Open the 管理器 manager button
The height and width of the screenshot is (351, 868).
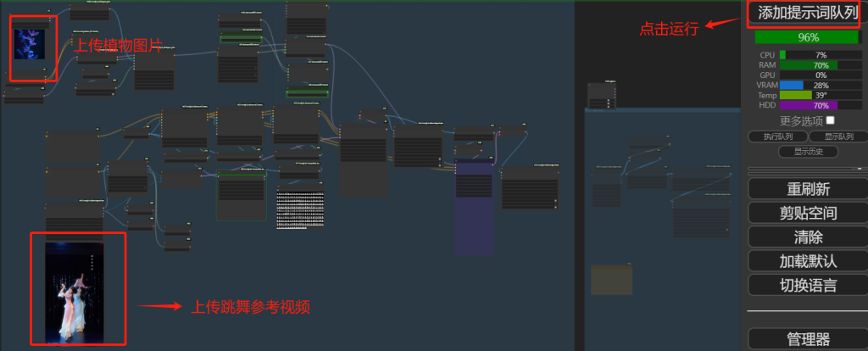pos(808,339)
